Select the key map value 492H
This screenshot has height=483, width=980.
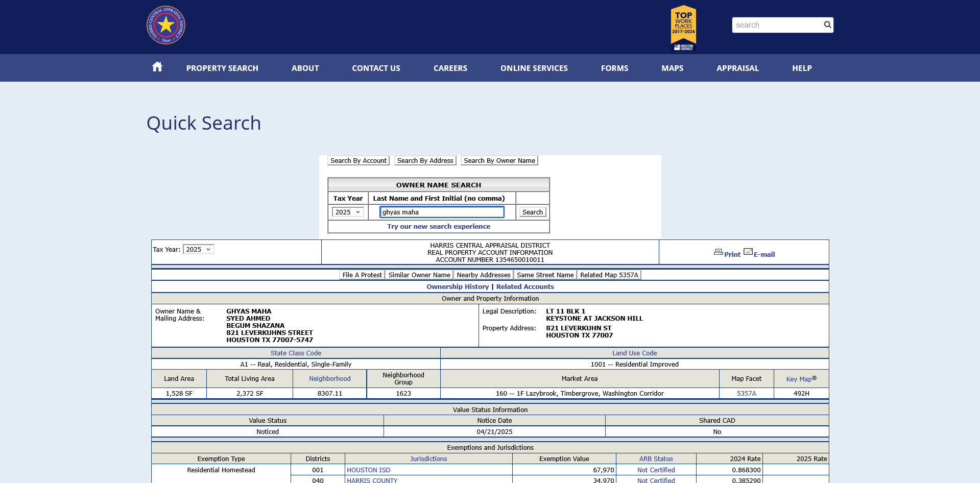click(801, 394)
